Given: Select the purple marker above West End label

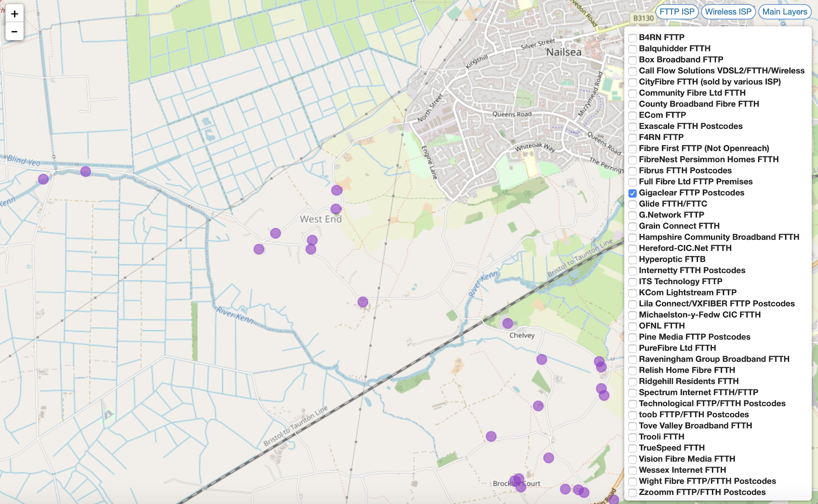Looking at the screenshot, I should pos(336,209).
